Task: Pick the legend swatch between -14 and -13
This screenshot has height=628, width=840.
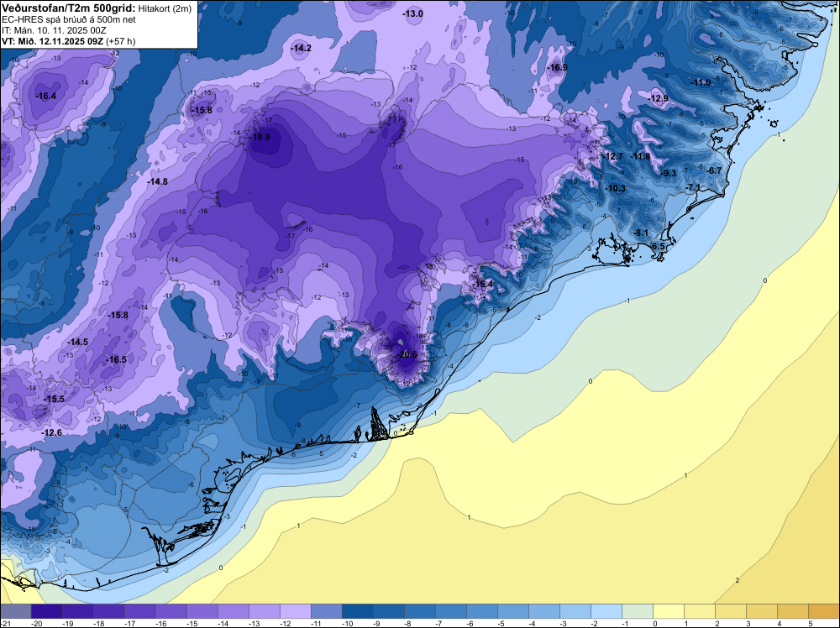Action: [x=233, y=611]
